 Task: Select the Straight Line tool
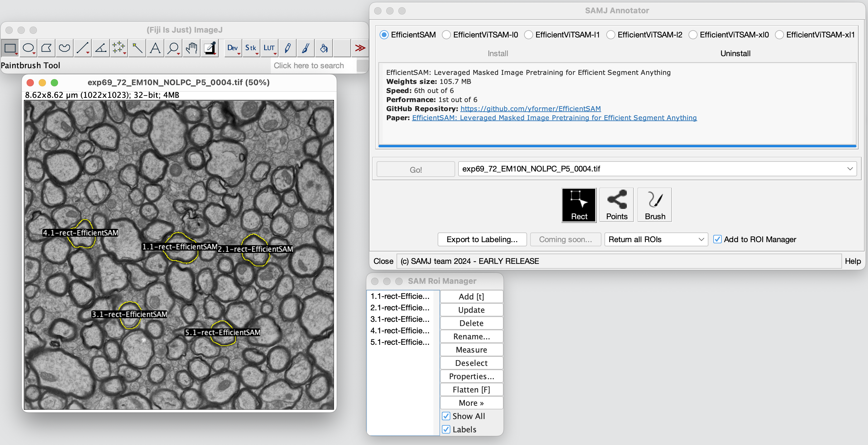coord(83,48)
